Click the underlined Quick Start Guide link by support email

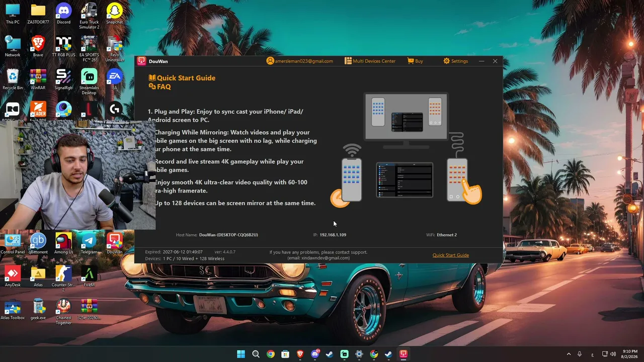point(451,255)
